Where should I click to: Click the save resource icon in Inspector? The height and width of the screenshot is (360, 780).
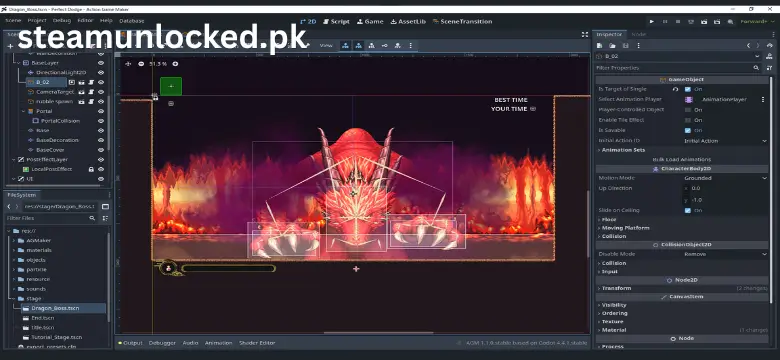pos(625,45)
